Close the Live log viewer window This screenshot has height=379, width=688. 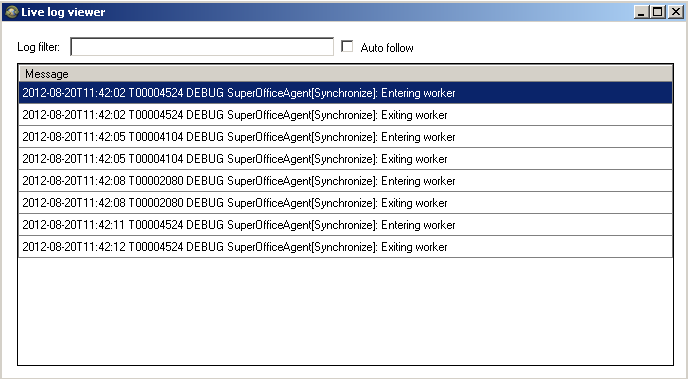point(675,12)
